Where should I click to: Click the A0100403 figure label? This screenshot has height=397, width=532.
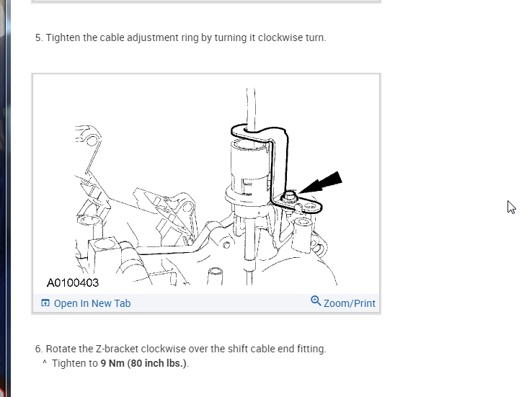(73, 282)
